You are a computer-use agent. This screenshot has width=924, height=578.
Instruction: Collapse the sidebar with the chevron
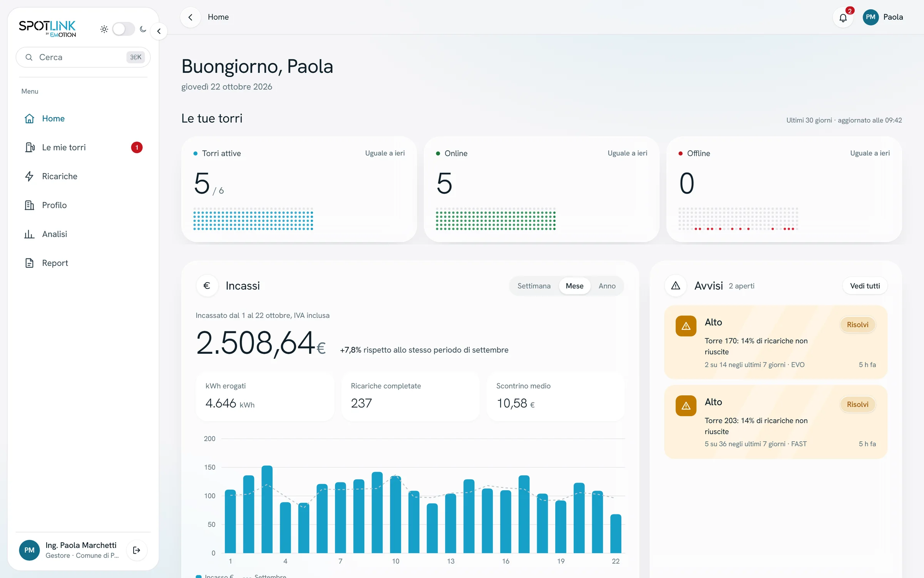pyautogui.click(x=159, y=31)
